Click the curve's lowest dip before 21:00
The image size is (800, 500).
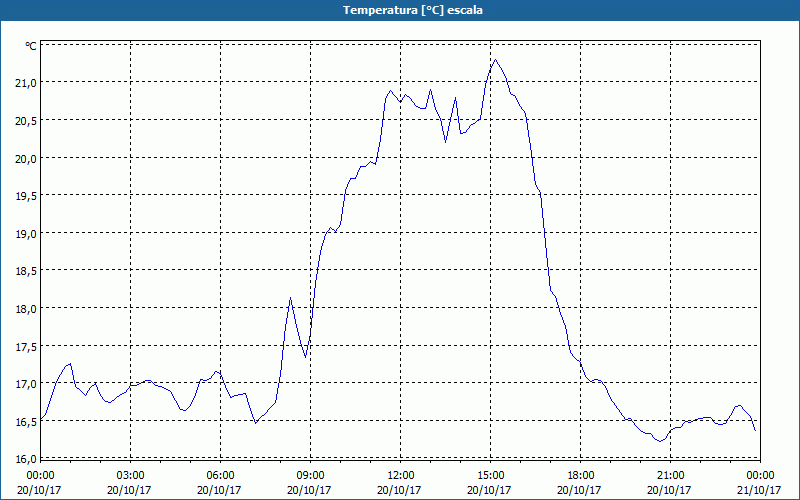660,441
